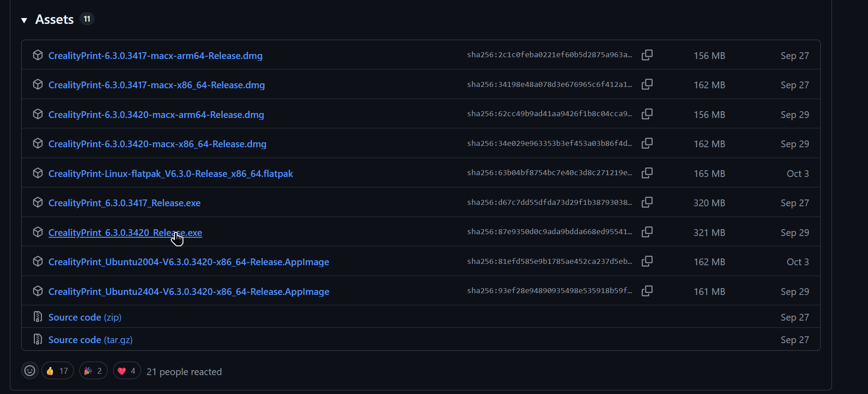
Task: Click package icon beside 3420-macx-x86_64 dmg
Action: tap(38, 143)
